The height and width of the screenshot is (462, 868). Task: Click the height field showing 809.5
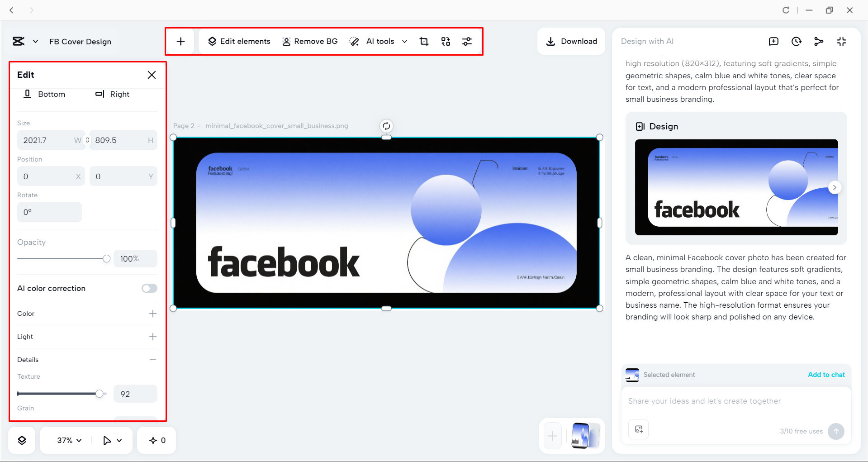point(123,140)
